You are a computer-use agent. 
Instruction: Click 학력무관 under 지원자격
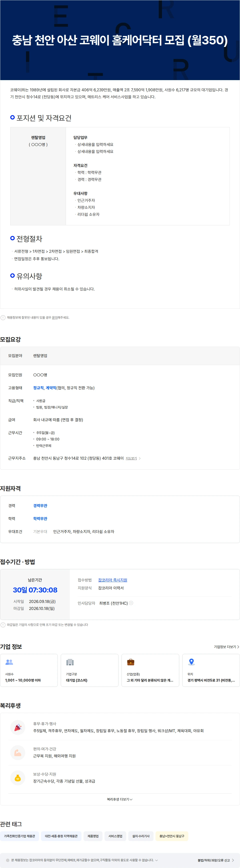tap(40, 519)
